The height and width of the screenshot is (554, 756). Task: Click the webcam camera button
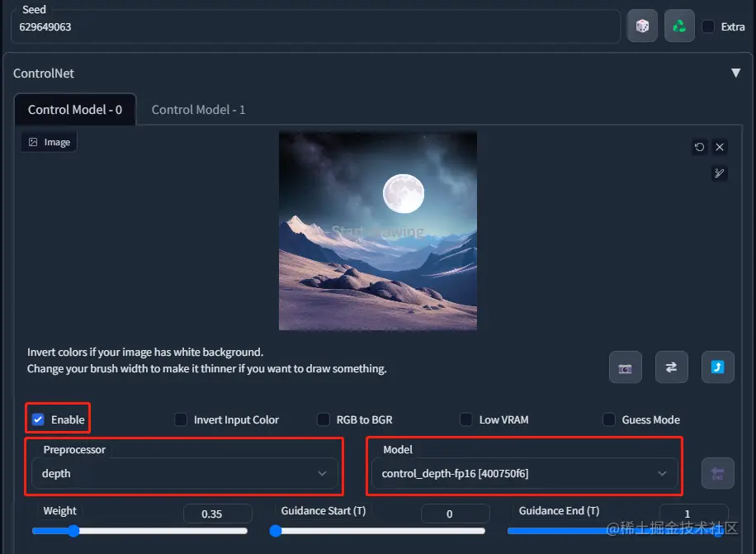(626, 368)
